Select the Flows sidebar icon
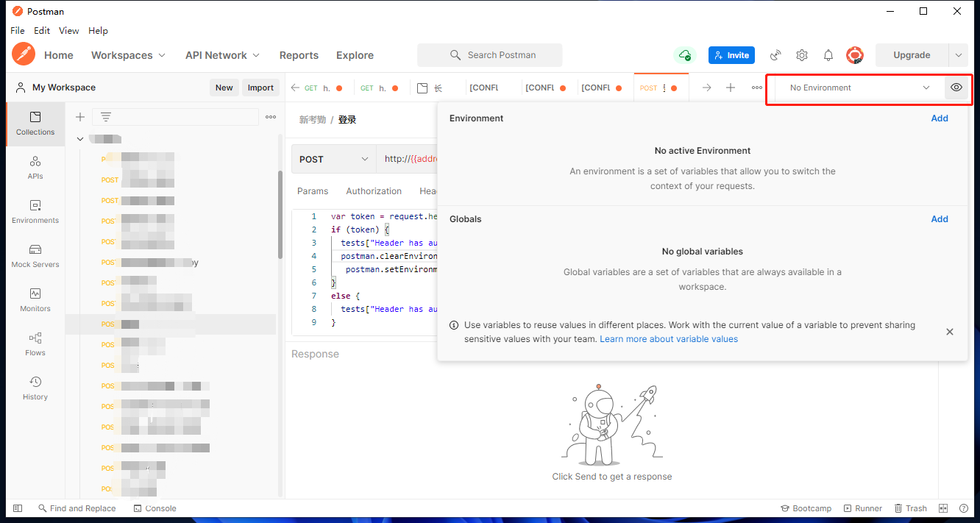 (35, 344)
